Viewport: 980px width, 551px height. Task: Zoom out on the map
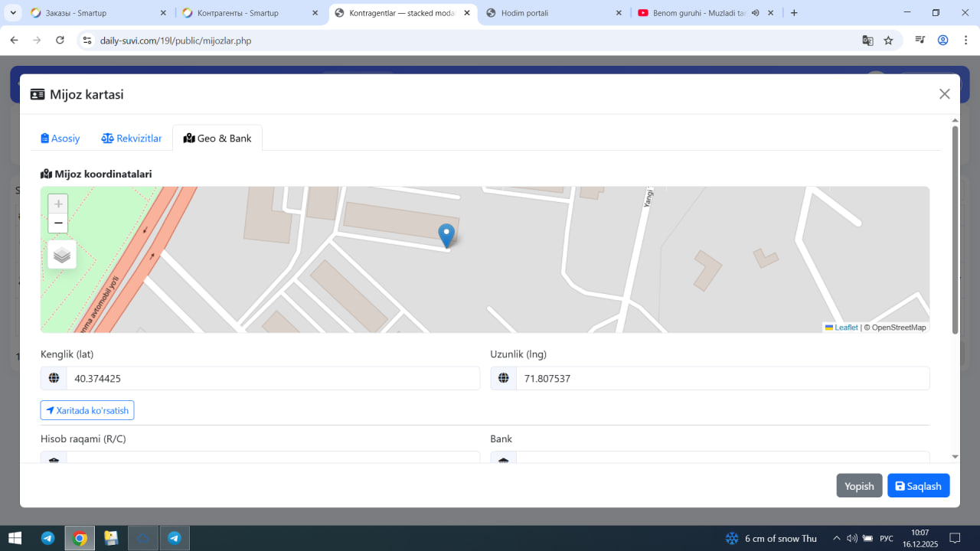(x=58, y=223)
